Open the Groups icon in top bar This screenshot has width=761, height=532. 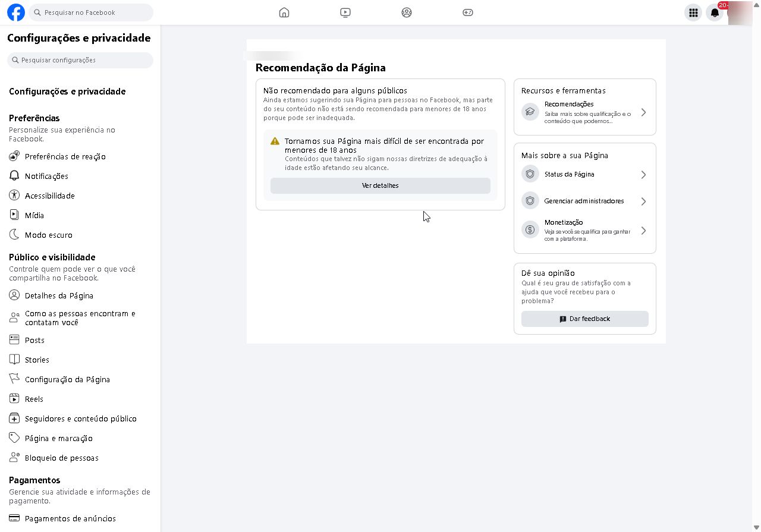tap(407, 12)
